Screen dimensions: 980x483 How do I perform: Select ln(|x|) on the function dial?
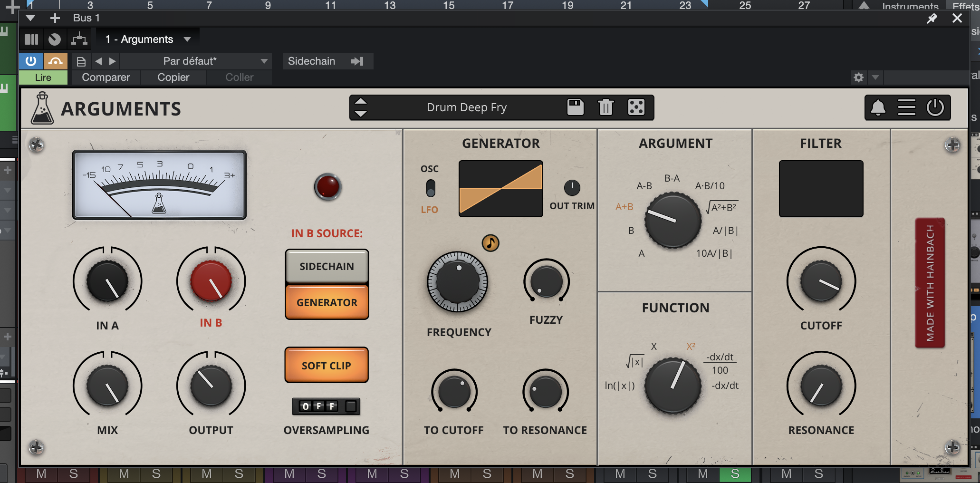coord(620,386)
